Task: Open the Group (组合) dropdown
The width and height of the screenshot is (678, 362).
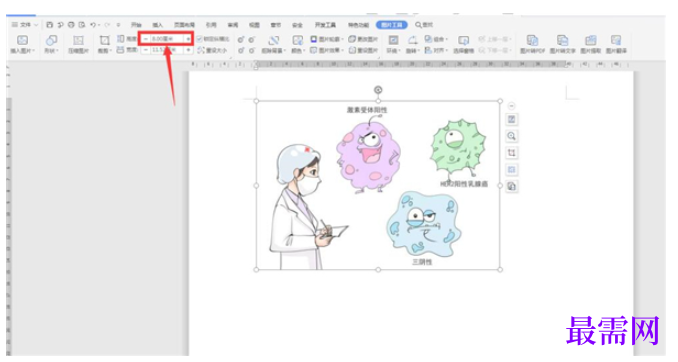Action: click(436, 39)
